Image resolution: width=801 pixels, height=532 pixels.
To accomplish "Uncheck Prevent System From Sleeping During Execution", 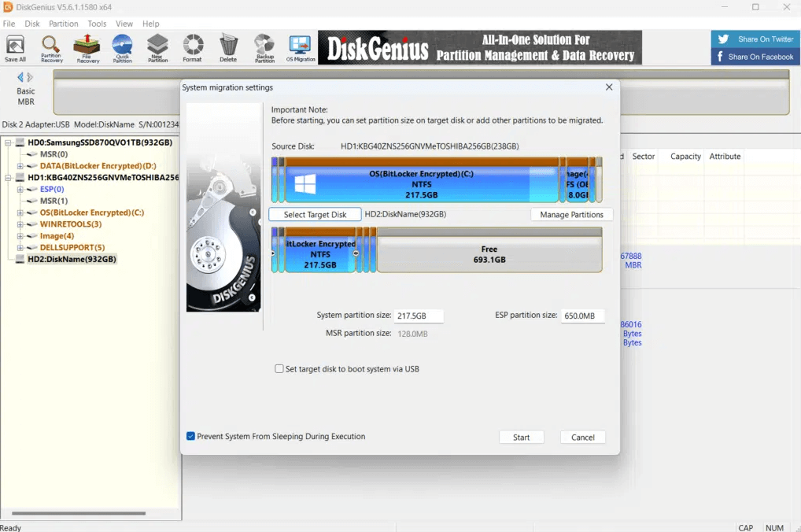I will pyautogui.click(x=190, y=437).
